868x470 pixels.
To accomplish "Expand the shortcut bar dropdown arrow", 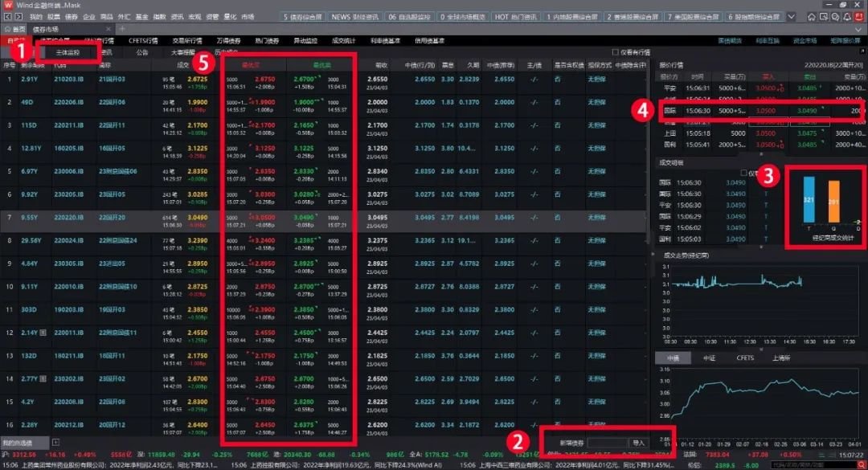I will click(x=792, y=17).
